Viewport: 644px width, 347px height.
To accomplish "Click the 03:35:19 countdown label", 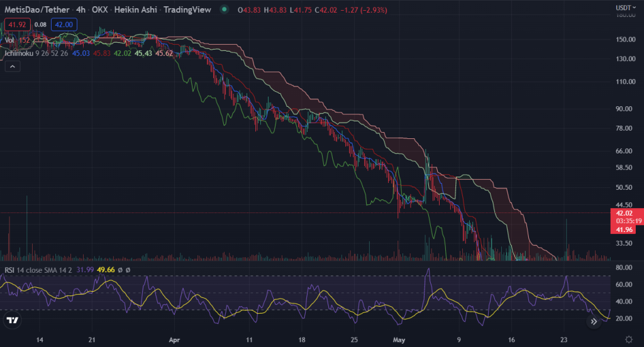I will (x=628, y=221).
